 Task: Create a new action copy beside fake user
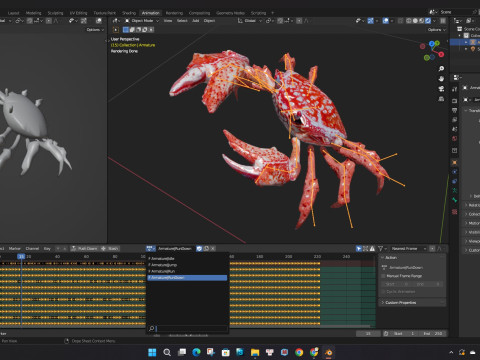pyautogui.click(x=206, y=248)
